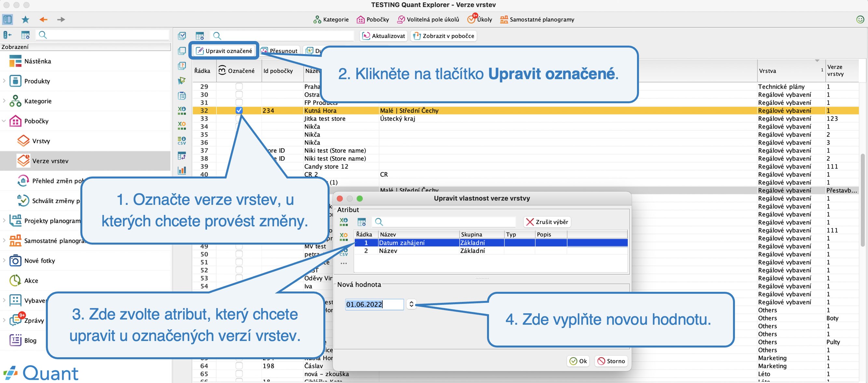Image resolution: width=868 pixels, height=383 pixels.
Task: Check the checkbox in row 52
Action: click(239, 270)
